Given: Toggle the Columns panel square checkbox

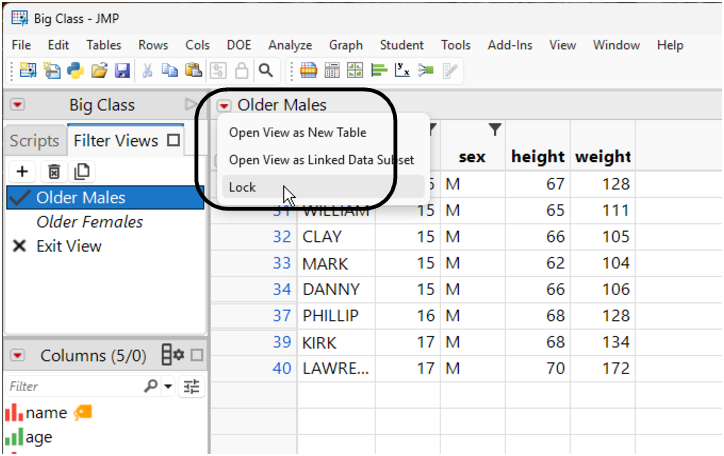Looking at the screenshot, I should click(197, 355).
